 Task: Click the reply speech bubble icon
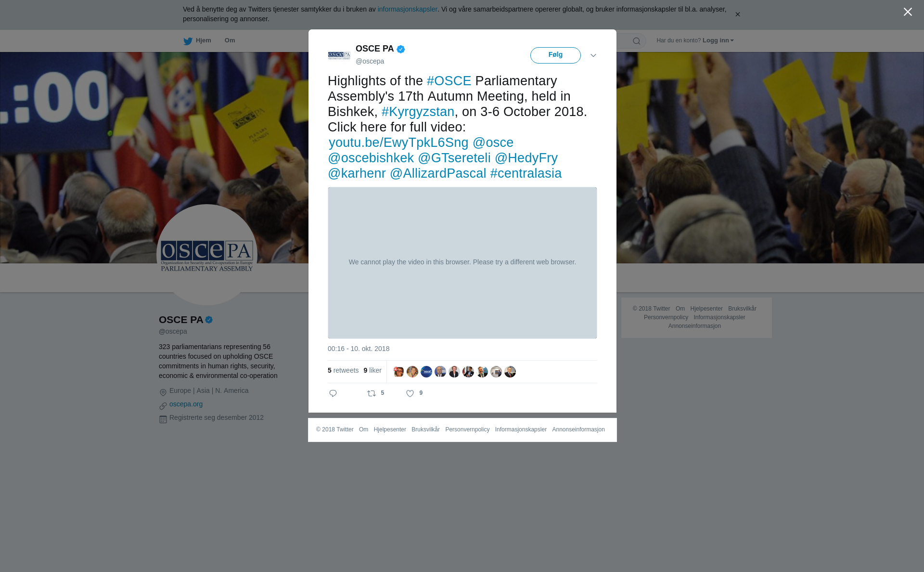333,393
